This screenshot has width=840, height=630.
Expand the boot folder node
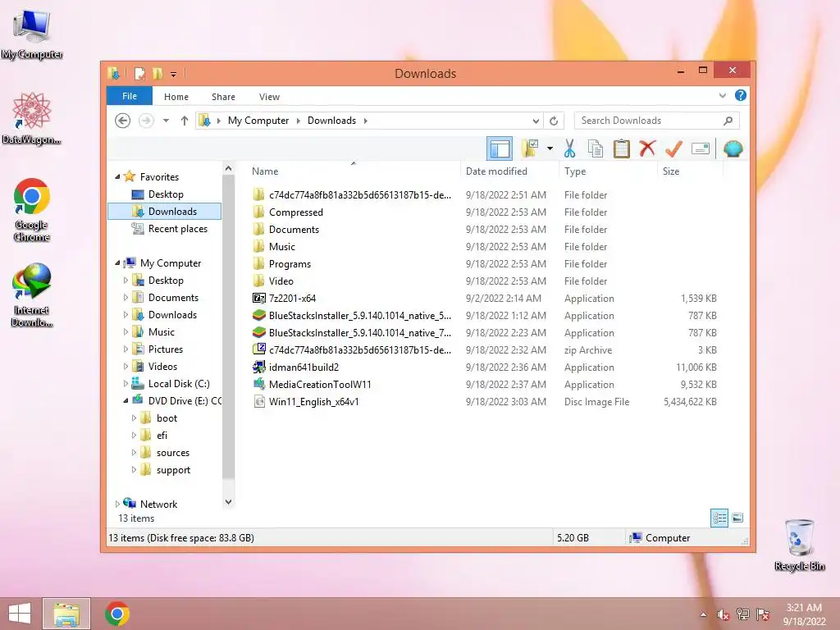pos(134,418)
